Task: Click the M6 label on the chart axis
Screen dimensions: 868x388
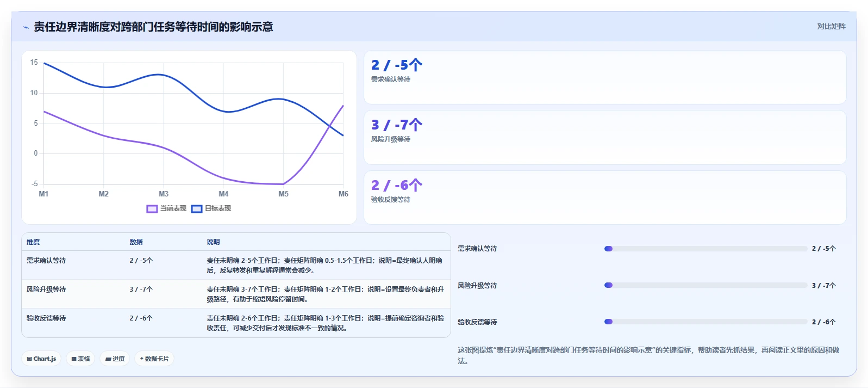Action: coord(344,194)
